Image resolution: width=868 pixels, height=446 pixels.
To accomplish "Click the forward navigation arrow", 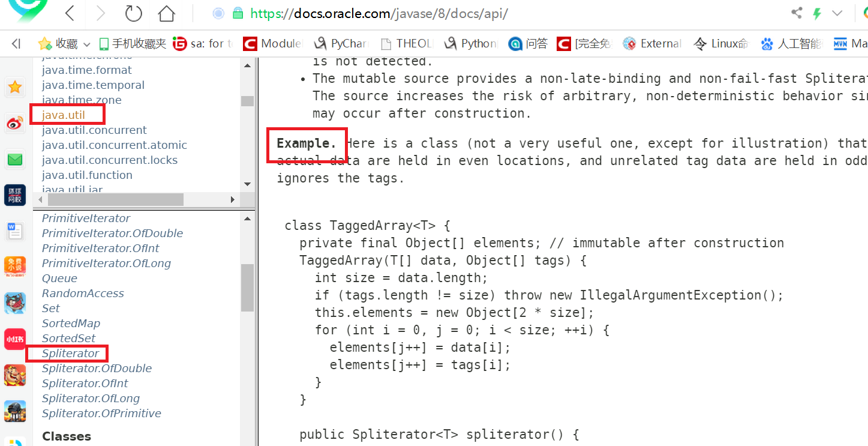I will point(101,13).
